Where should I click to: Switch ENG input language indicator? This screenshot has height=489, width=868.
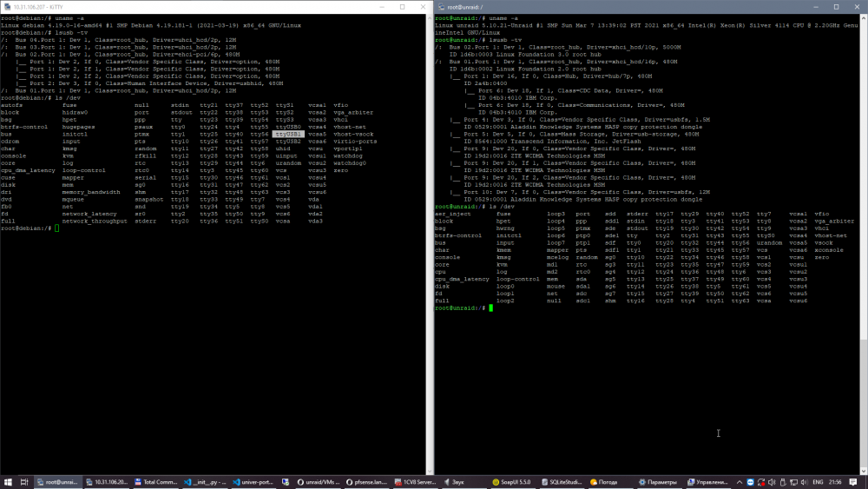pyautogui.click(x=818, y=482)
